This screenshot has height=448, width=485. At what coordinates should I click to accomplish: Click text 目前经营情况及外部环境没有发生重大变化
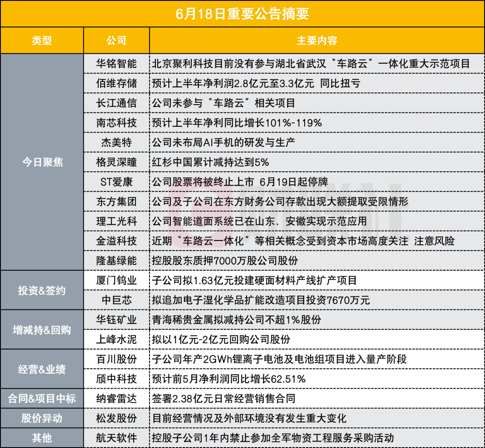pyautogui.click(x=249, y=418)
